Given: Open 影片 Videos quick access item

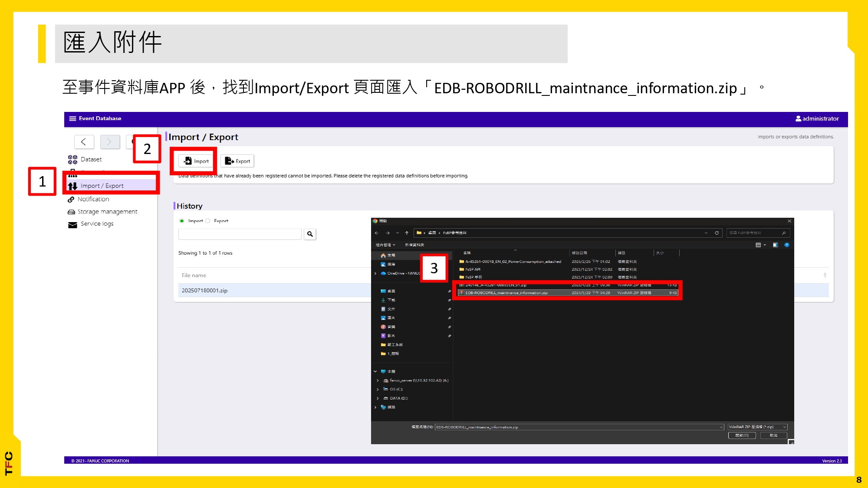Looking at the screenshot, I should (388, 336).
